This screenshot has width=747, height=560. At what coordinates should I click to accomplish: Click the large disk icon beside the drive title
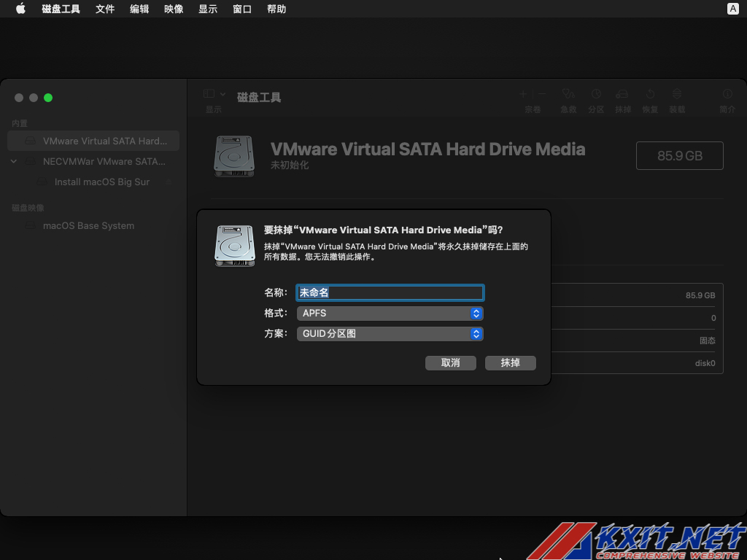pyautogui.click(x=234, y=156)
